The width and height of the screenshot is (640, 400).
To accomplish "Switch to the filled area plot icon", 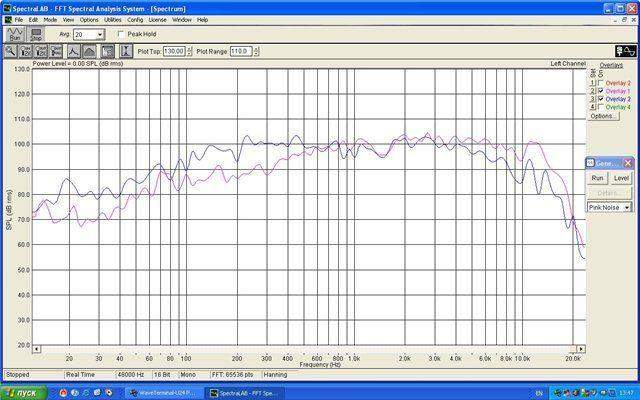I will pyautogui.click(x=89, y=51).
